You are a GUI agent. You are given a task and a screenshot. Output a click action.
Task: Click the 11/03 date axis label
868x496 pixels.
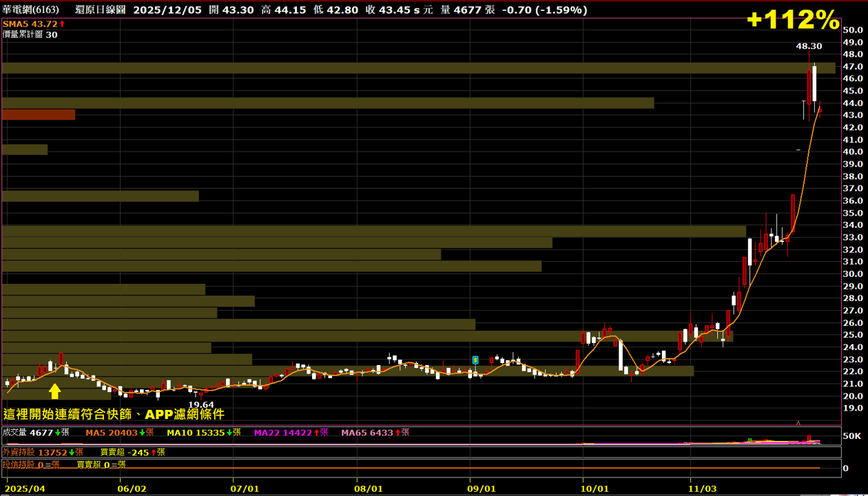point(703,488)
